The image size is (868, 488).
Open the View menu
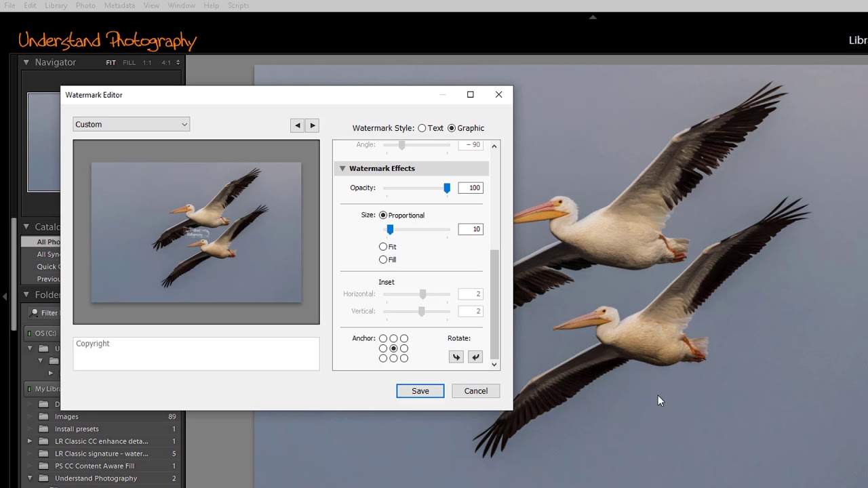pos(151,5)
